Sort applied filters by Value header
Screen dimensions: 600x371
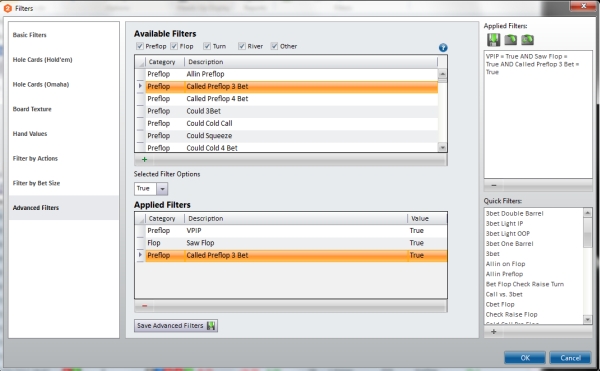(x=427, y=218)
